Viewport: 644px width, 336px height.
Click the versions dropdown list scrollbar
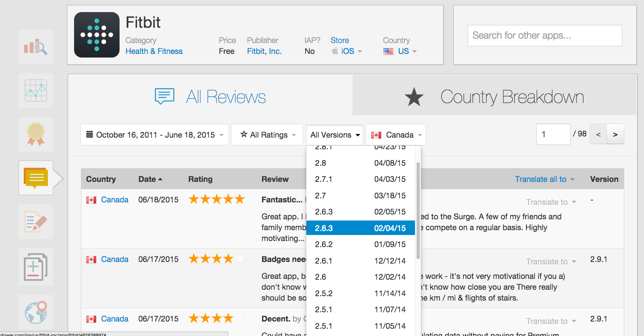pos(418,210)
